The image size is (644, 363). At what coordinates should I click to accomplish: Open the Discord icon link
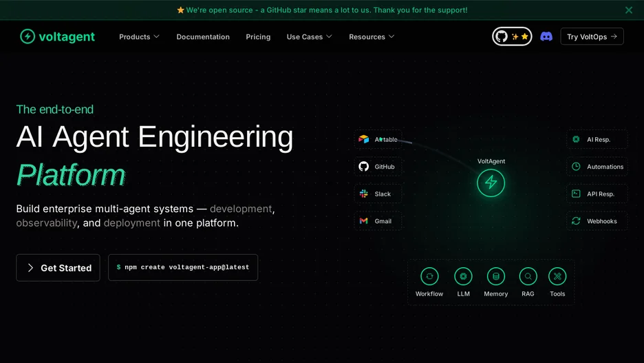coord(546,37)
